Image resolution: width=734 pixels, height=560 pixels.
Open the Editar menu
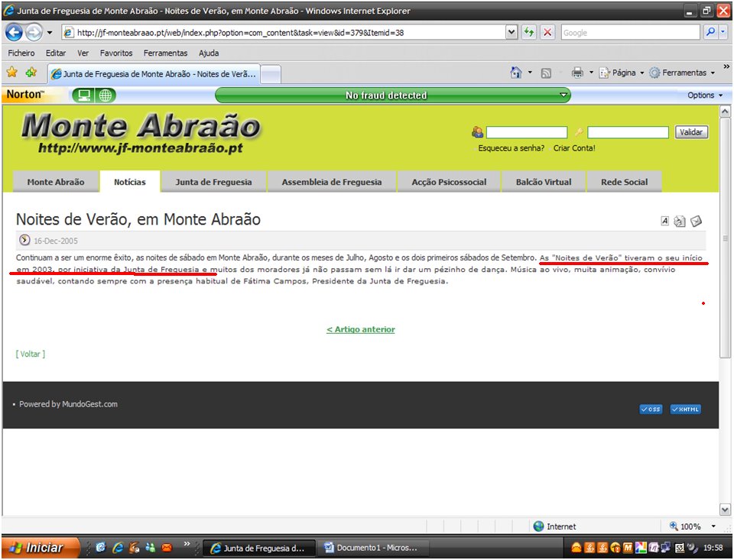(56, 53)
